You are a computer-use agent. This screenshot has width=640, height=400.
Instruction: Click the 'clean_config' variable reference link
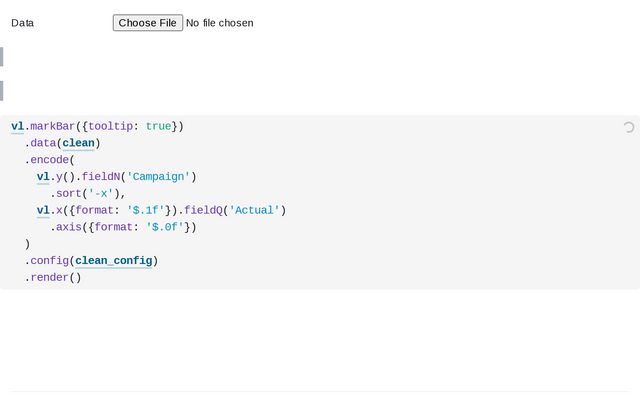click(x=114, y=261)
